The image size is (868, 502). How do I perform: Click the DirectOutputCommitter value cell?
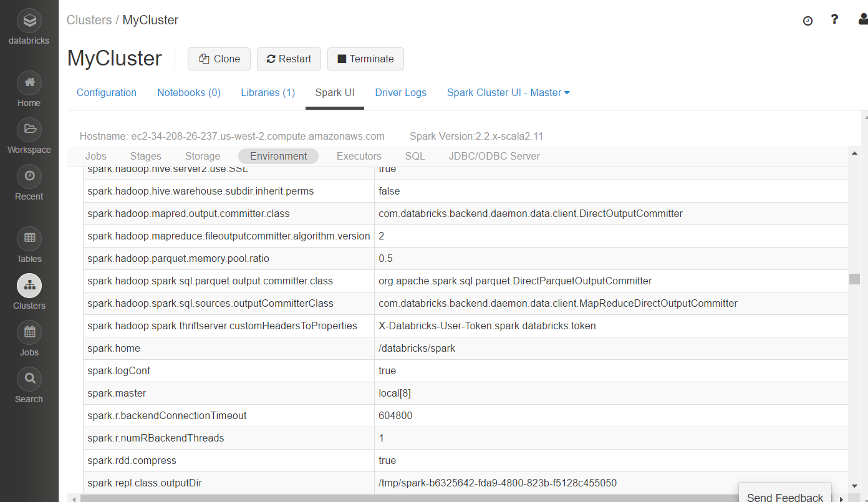611,213
